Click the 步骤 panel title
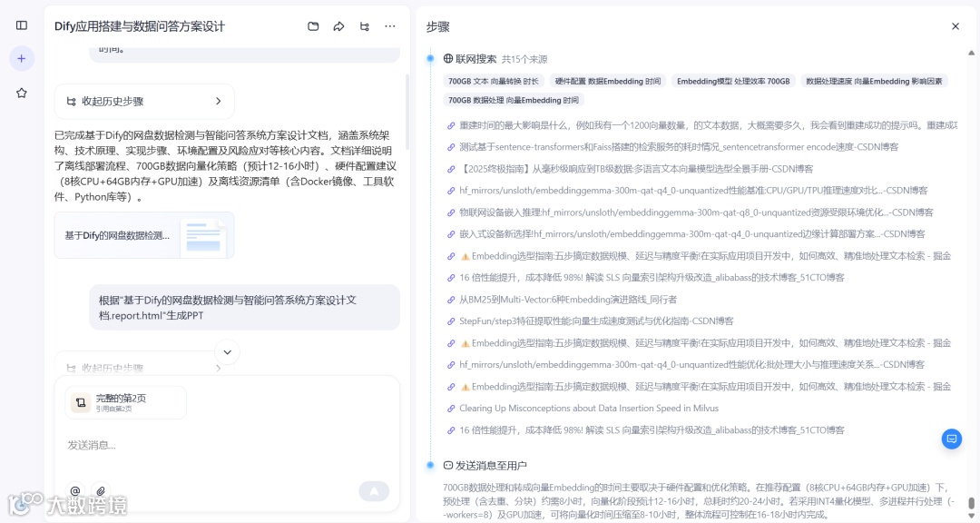980x523 pixels. [438, 26]
